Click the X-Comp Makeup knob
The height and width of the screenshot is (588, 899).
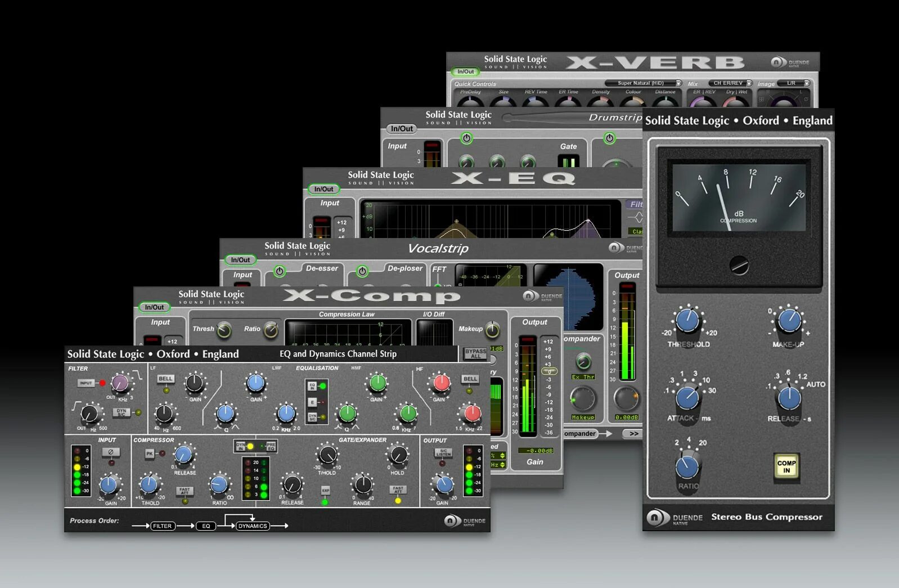tap(492, 330)
